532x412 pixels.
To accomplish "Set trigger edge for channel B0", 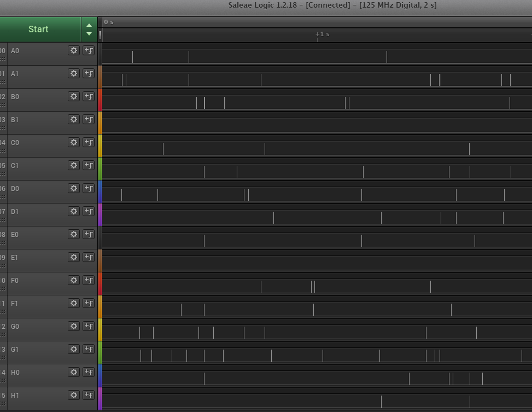I will 89,96.
